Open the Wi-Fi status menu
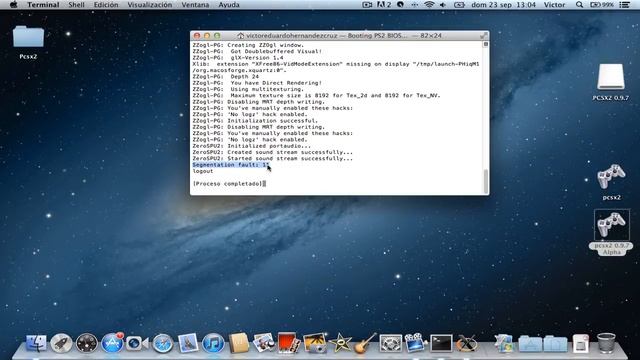The width and height of the screenshot is (640, 360). [429, 5]
